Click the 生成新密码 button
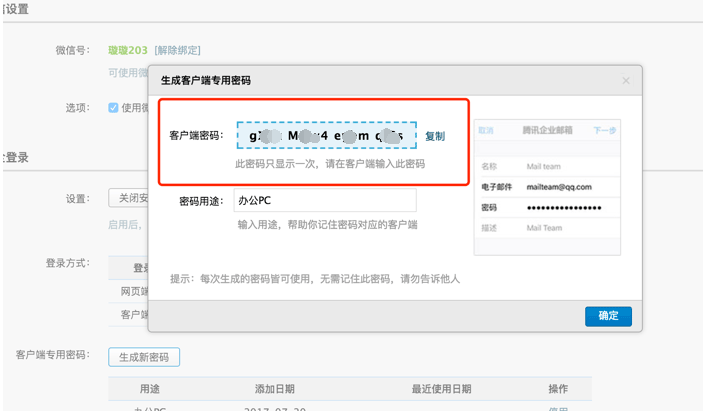This screenshot has width=705, height=417. click(144, 357)
